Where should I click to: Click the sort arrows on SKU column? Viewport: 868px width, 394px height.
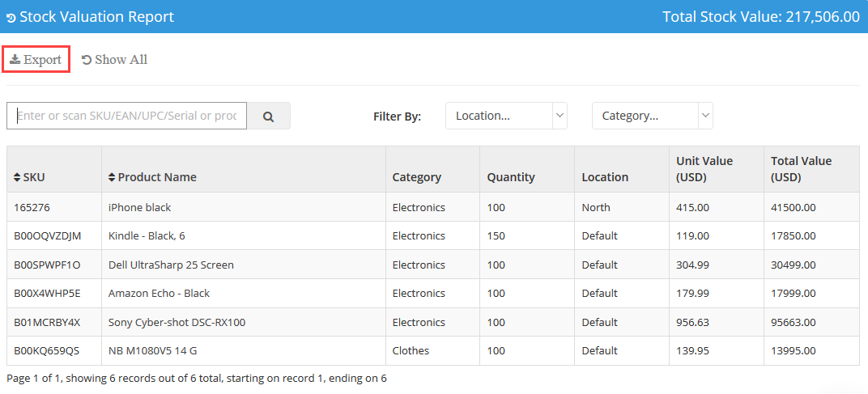[x=17, y=178]
